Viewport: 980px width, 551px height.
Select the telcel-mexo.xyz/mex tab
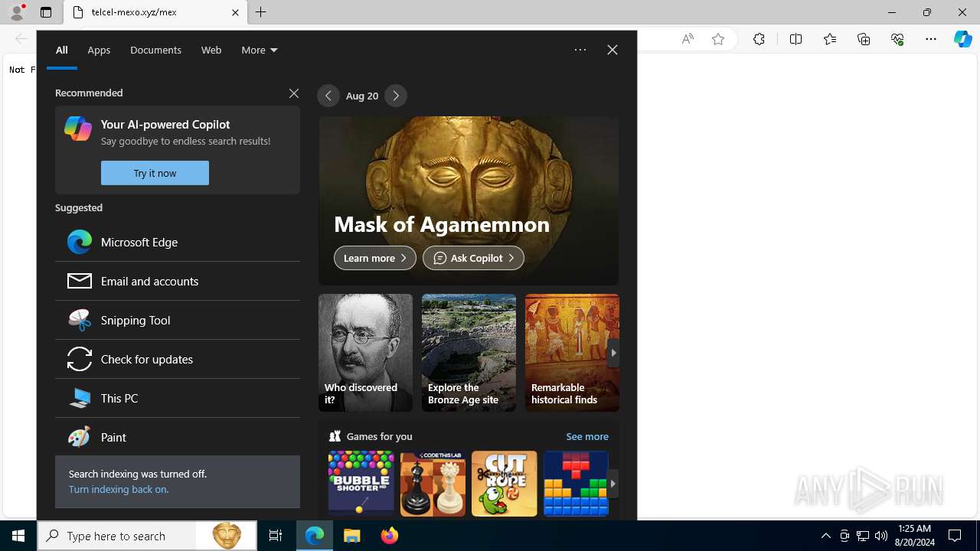pyautogui.click(x=155, y=12)
